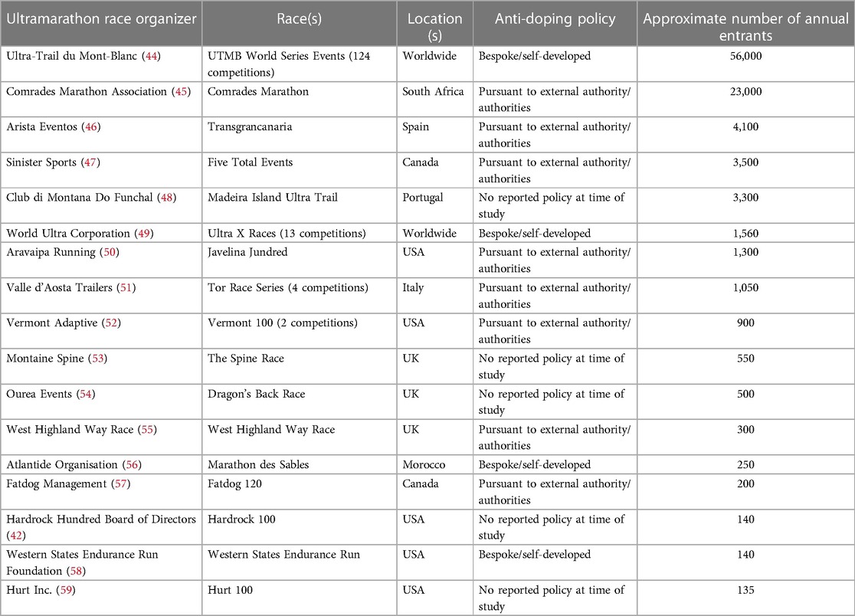Select the '250' entrants value

(x=746, y=465)
